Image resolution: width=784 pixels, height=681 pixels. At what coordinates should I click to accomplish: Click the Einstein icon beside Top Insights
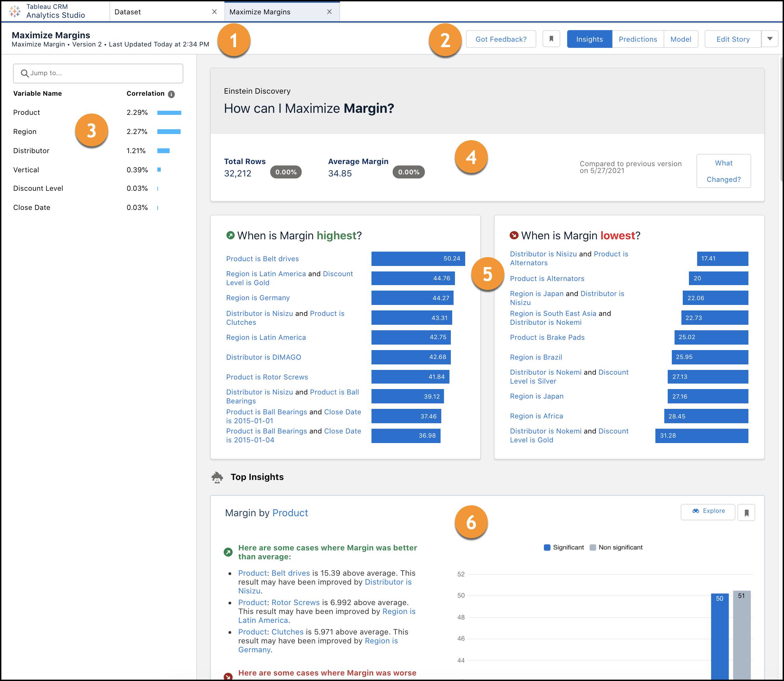tap(217, 477)
